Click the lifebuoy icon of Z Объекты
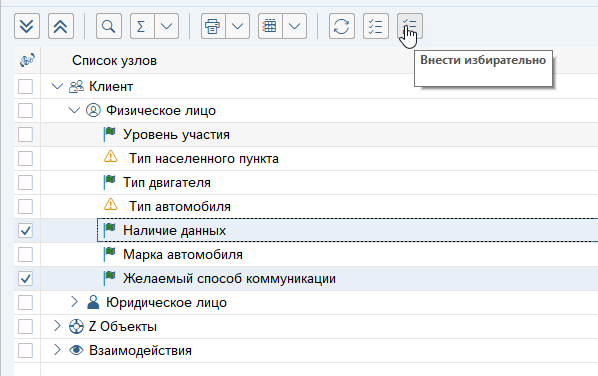 (x=76, y=327)
